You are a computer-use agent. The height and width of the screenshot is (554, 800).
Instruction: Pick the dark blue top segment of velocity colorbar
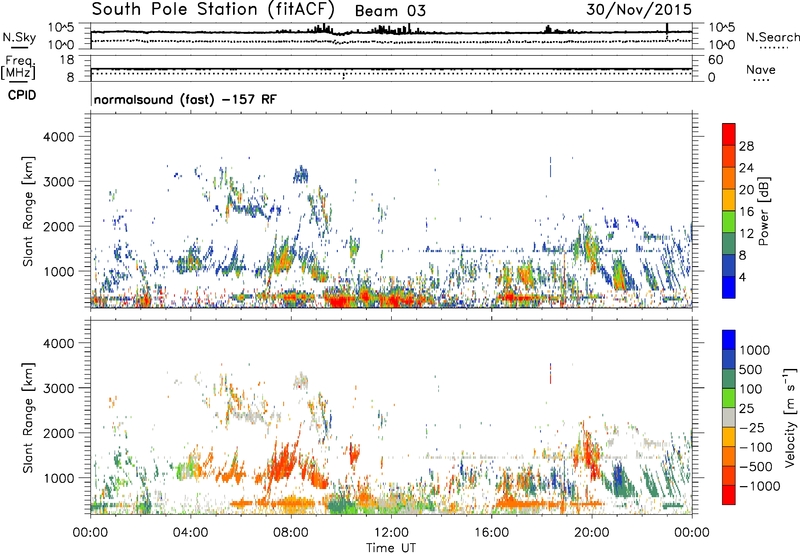(729, 340)
